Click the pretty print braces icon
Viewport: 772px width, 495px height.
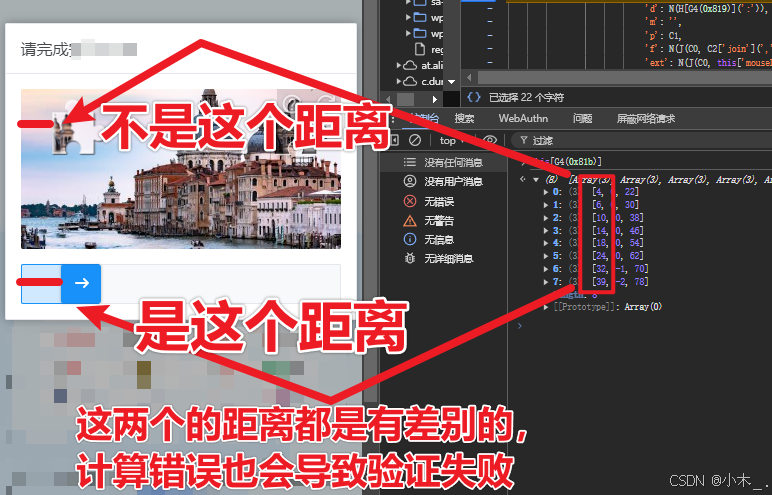point(474,98)
